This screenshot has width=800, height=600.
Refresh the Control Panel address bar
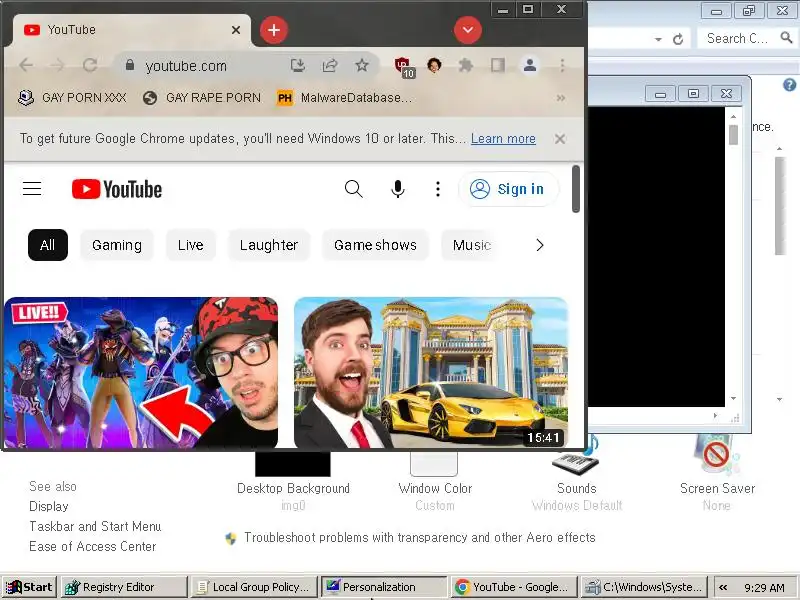point(678,39)
